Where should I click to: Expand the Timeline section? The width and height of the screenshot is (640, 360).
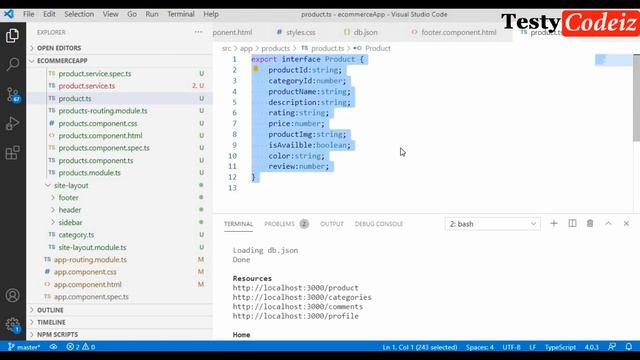coord(120,322)
